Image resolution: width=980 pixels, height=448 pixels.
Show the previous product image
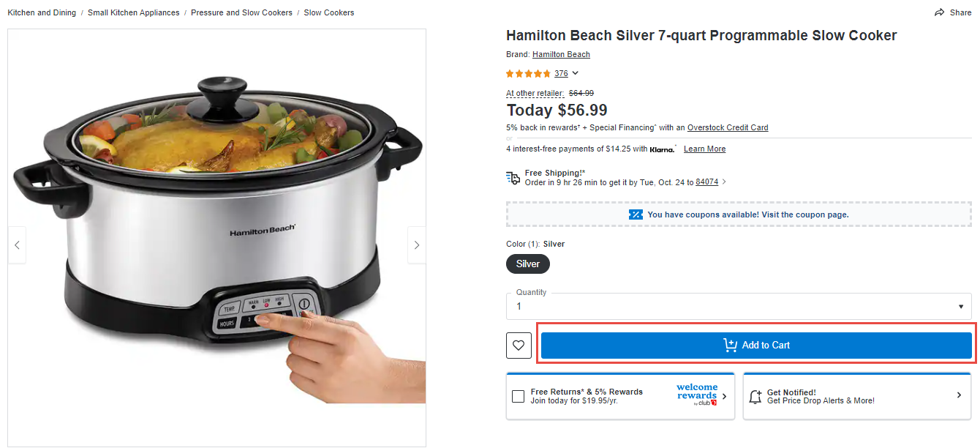pyautogui.click(x=18, y=245)
